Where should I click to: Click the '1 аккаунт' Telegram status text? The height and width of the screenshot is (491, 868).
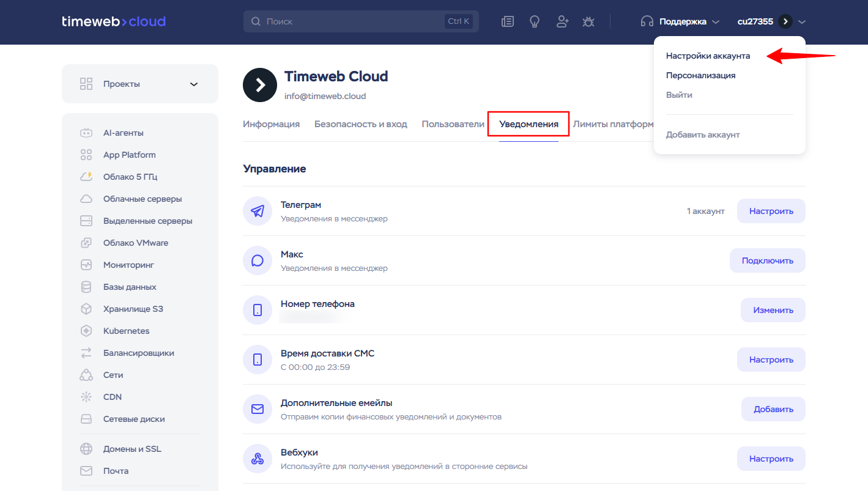click(705, 211)
